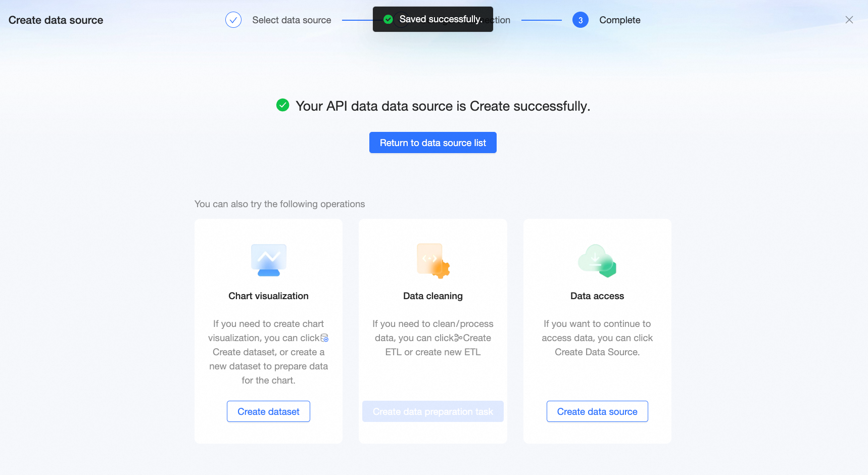Image resolution: width=868 pixels, height=475 pixels.
Task: Click the checkmark circle for Select data source
Action: point(233,20)
